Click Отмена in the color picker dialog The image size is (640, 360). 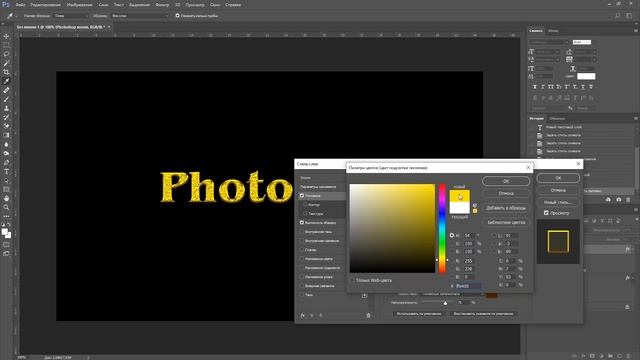coord(506,193)
